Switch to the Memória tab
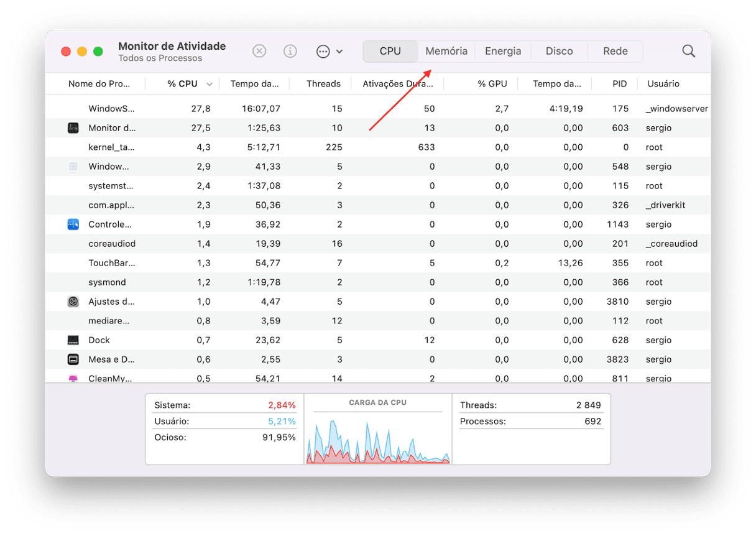This screenshot has width=756, height=536. coord(446,52)
